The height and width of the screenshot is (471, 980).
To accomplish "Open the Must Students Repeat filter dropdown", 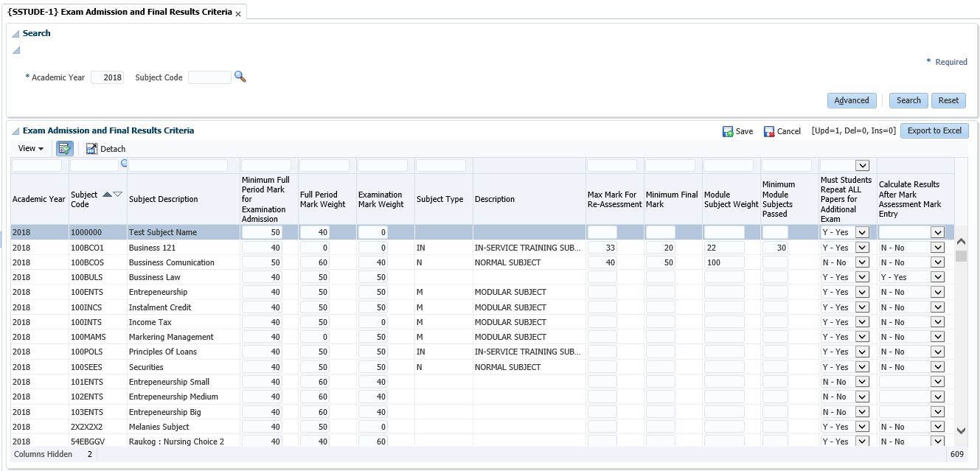I will [x=861, y=166].
